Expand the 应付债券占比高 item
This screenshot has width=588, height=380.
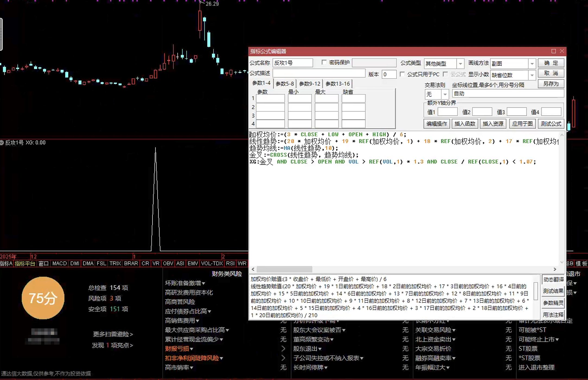(x=188, y=311)
